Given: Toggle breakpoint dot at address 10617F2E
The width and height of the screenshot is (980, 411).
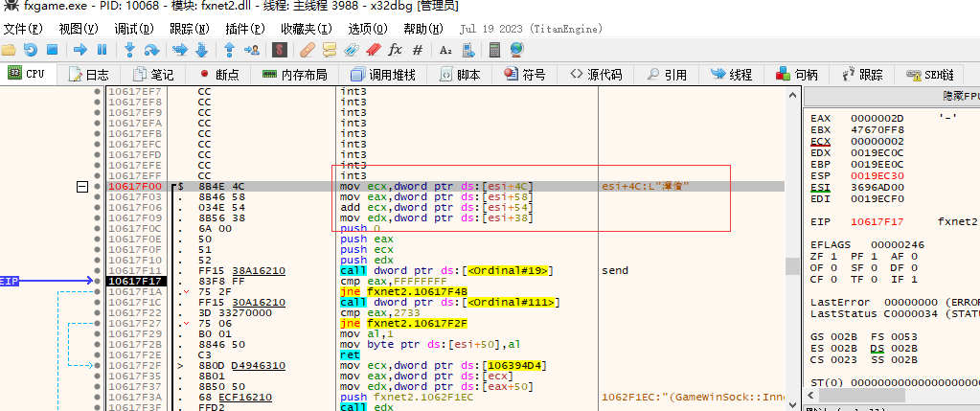Looking at the screenshot, I should pos(97,356).
